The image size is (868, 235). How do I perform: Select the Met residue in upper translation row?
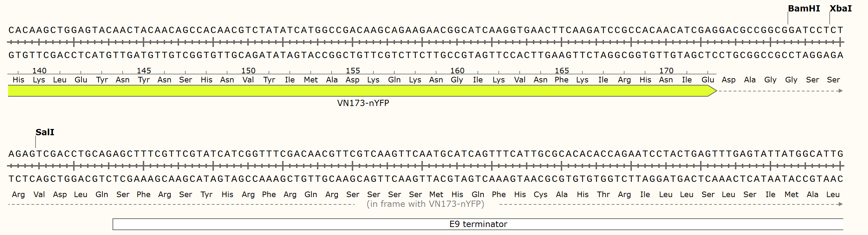(x=311, y=80)
